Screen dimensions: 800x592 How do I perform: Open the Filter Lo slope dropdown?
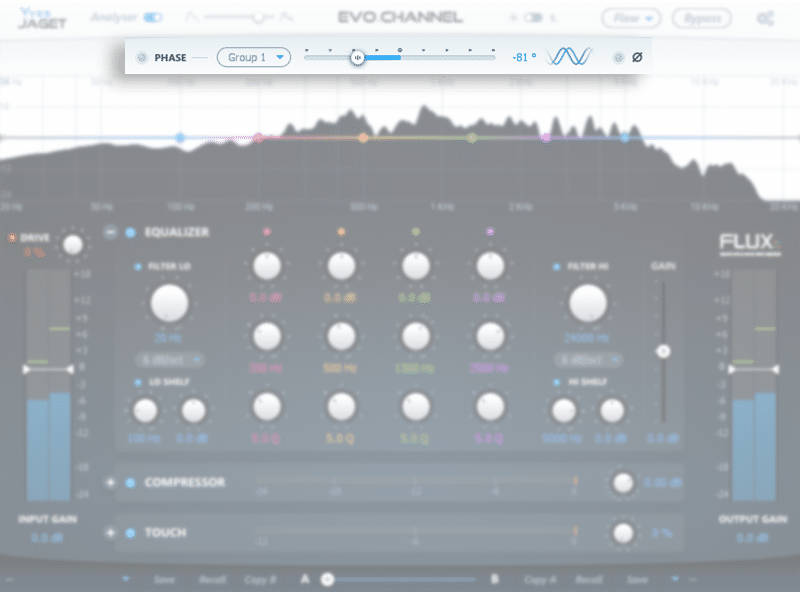tap(169, 360)
